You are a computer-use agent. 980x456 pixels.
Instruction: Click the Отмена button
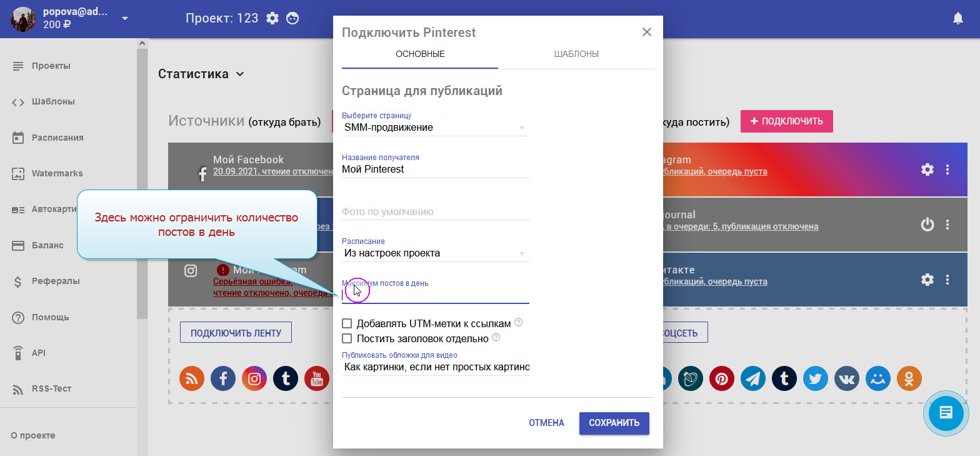coord(546,423)
